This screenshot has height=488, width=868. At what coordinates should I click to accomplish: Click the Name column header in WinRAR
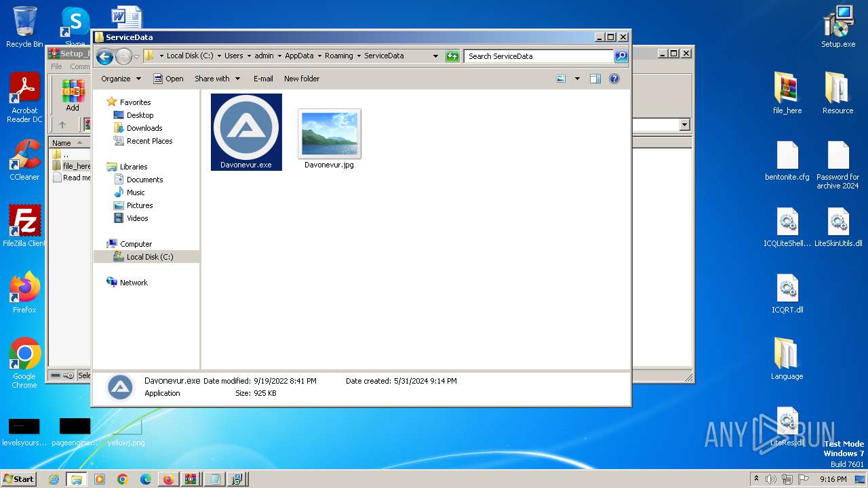pos(69,143)
